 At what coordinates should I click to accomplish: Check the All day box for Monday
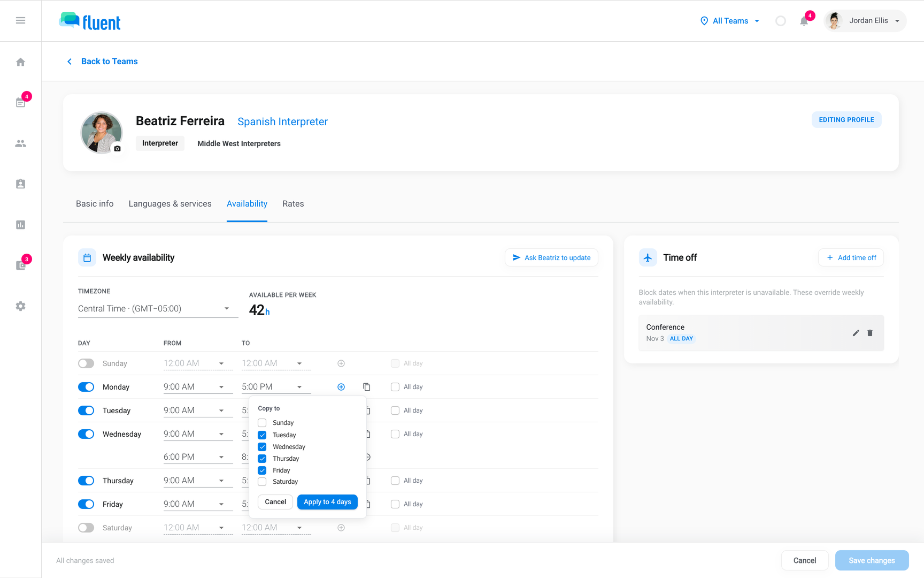point(395,387)
